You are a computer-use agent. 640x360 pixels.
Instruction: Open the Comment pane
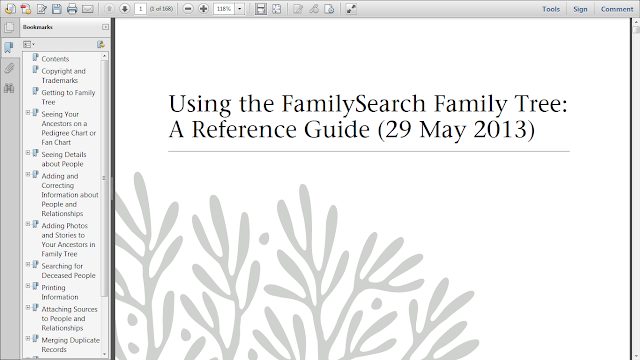click(x=617, y=9)
